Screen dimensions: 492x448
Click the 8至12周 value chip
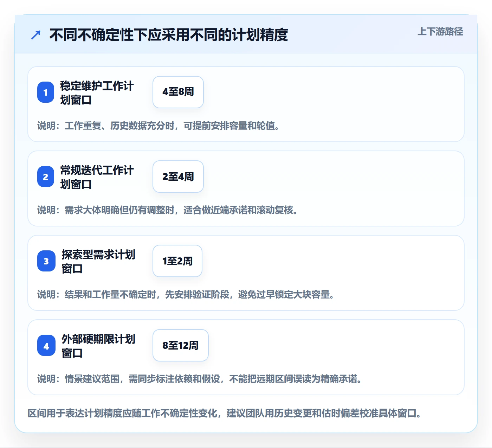pos(181,345)
